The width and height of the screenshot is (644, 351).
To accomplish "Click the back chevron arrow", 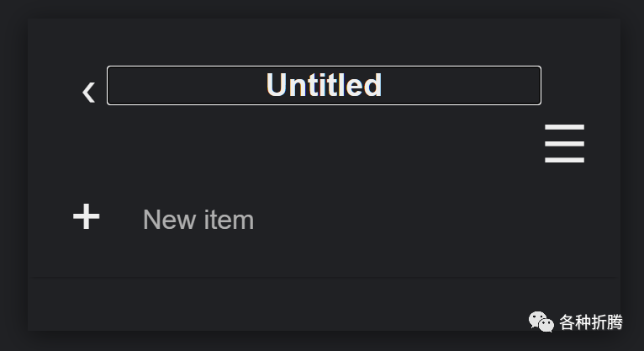I will [x=88, y=91].
